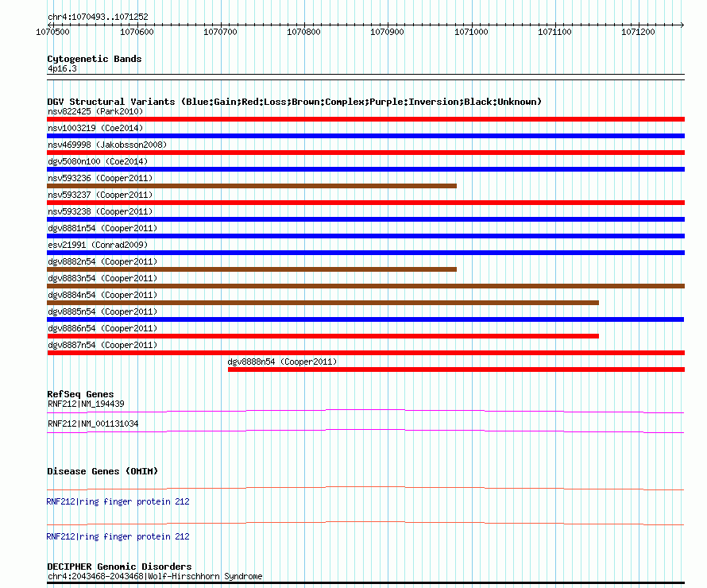The height and width of the screenshot is (588, 707).
Task: Click the esv21991 (Conrad2009) label text
Action: coord(98,245)
